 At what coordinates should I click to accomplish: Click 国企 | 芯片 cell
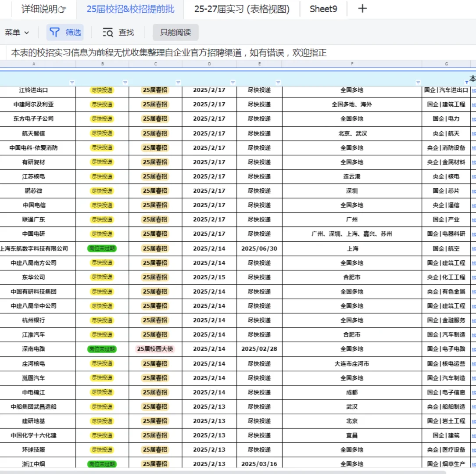446,190
